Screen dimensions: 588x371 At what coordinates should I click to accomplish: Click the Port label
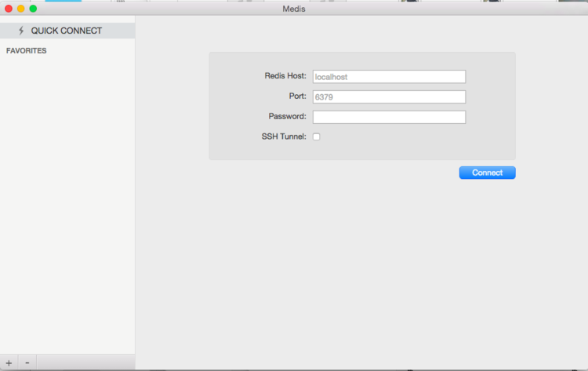pyautogui.click(x=298, y=96)
